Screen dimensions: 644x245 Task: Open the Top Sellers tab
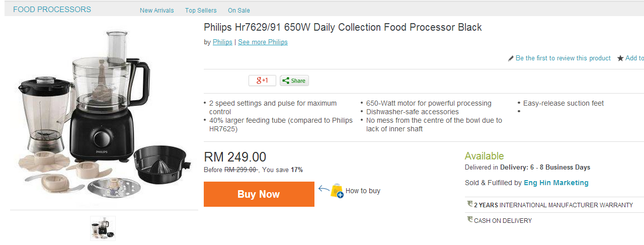coord(201,10)
